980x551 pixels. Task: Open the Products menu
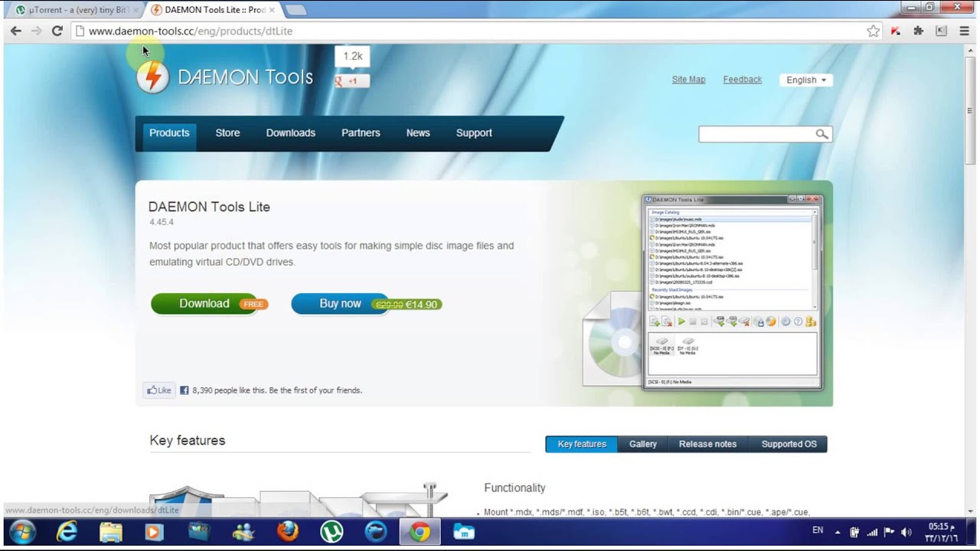point(169,133)
